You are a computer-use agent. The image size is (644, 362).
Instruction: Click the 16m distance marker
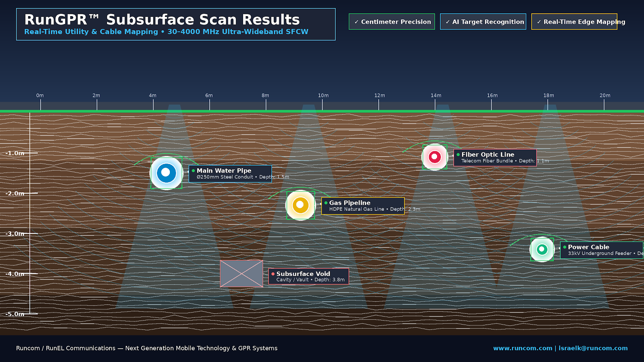(492, 96)
